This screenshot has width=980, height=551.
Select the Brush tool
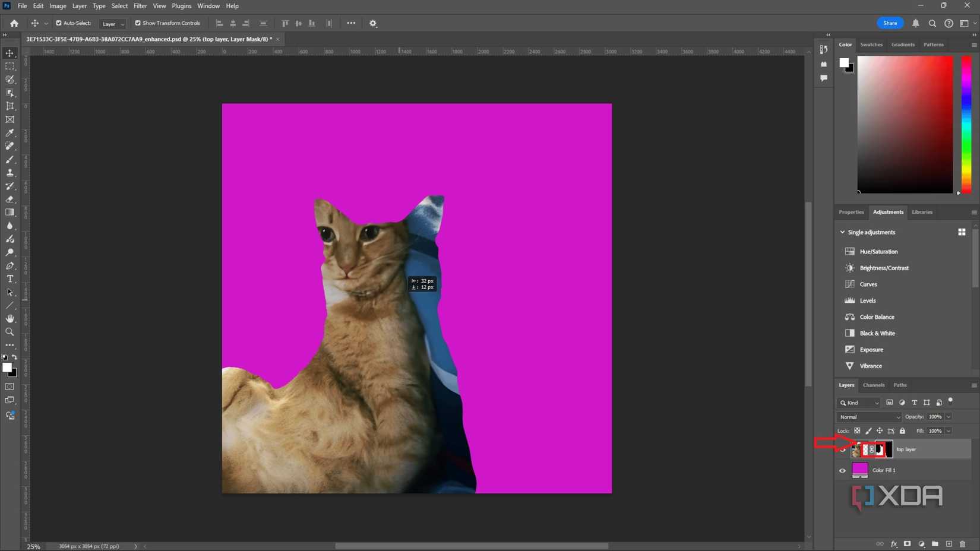[10, 159]
